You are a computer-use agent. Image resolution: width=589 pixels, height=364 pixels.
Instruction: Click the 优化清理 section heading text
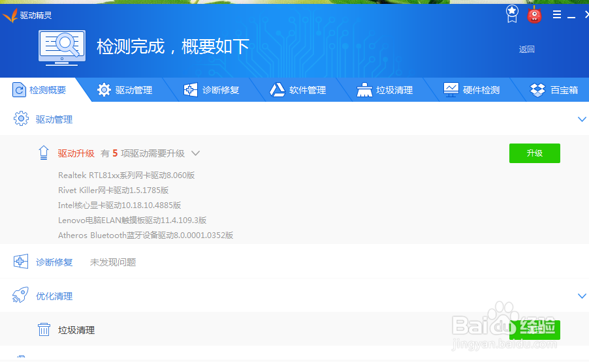click(x=54, y=296)
